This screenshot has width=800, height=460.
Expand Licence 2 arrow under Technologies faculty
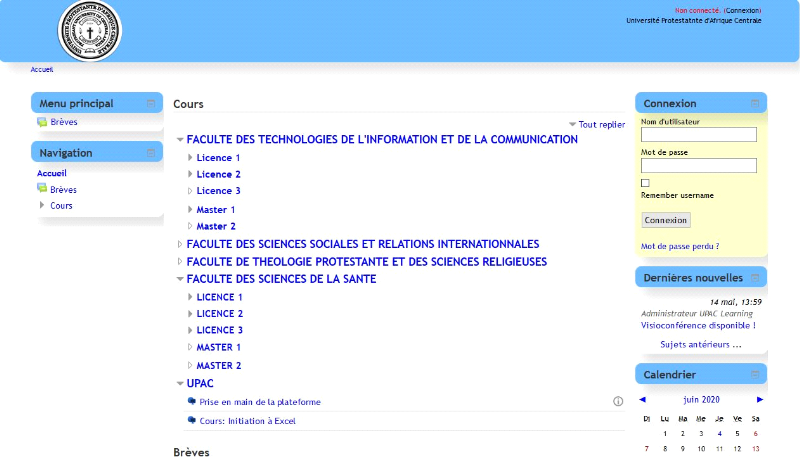[190, 174]
